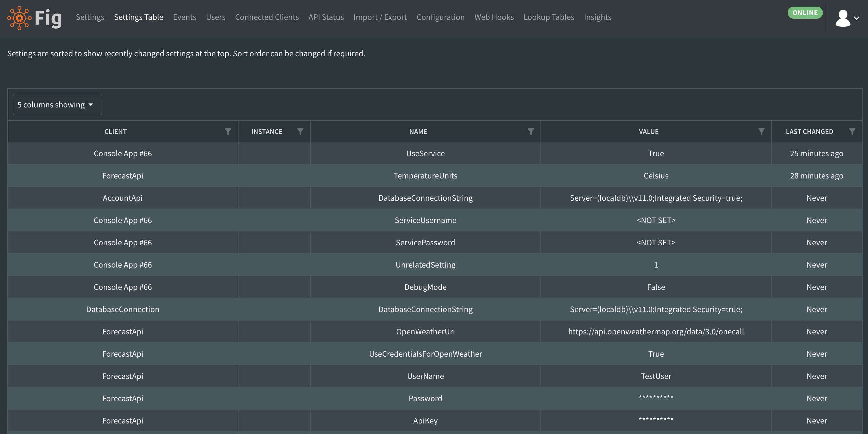Click the Password setting name
The width and height of the screenshot is (868, 434).
point(426,398)
